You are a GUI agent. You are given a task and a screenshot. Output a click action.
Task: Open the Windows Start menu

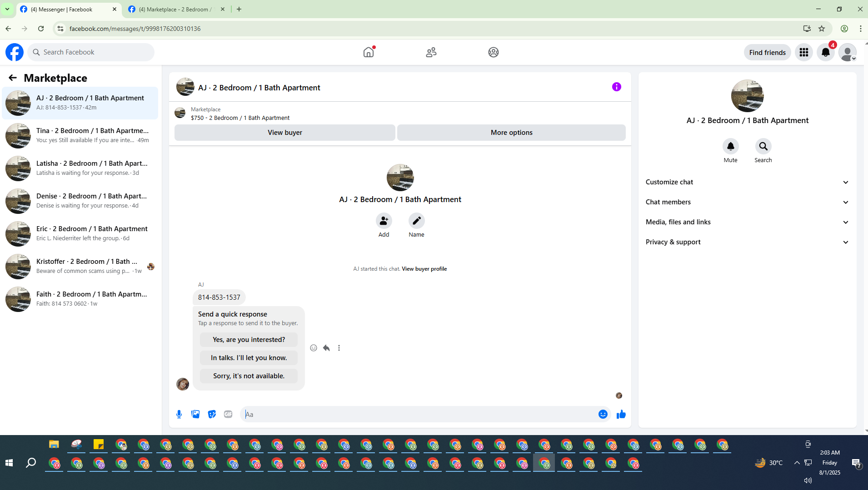click(9, 463)
